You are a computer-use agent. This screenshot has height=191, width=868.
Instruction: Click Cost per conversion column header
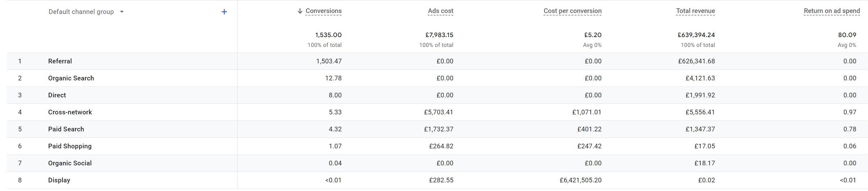[x=572, y=11]
